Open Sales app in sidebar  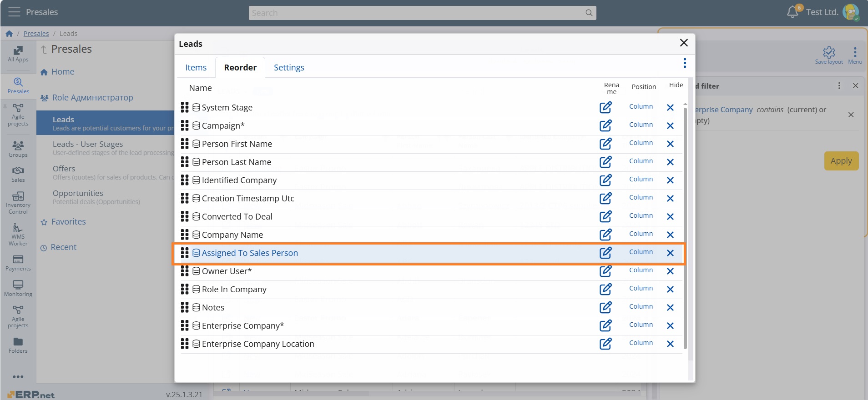18,175
